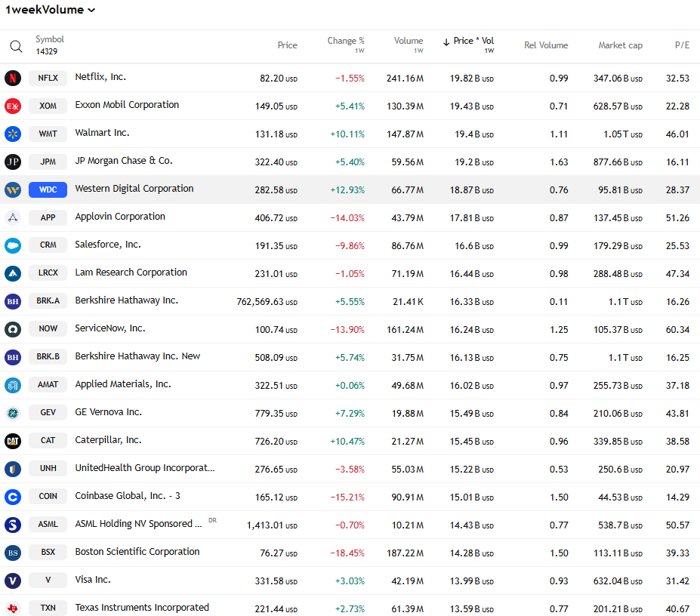Viewport: 700px width, 616px height.
Task: Sort by Volume 1W column header
Action: point(408,45)
